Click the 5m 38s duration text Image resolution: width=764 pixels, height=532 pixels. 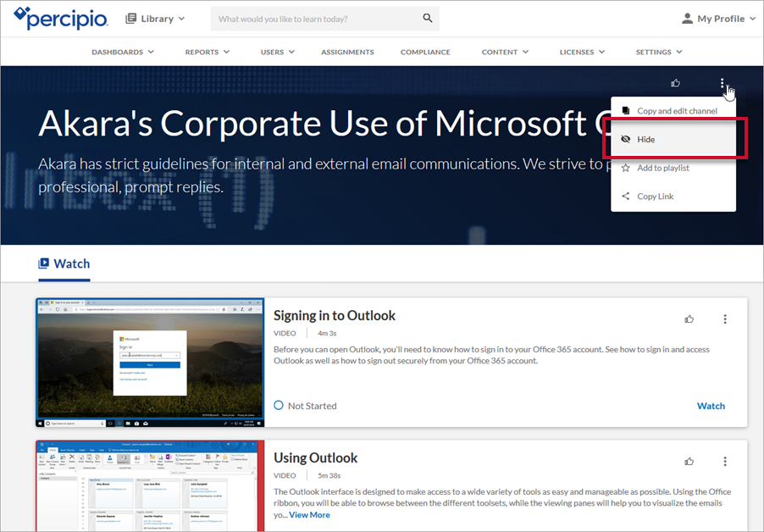tap(329, 475)
